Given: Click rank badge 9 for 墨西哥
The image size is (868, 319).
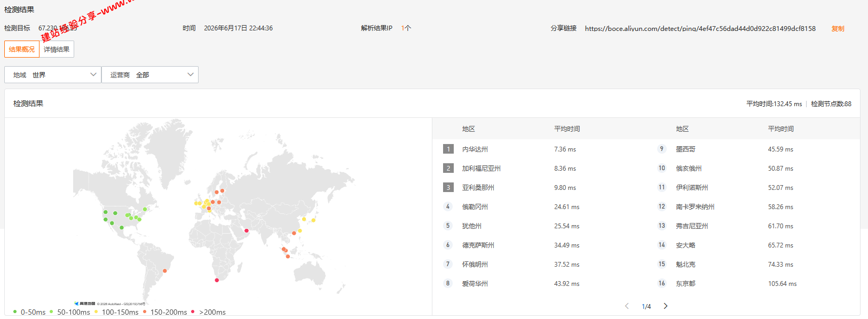Looking at the screenshot, I should (x=662, y=149).
